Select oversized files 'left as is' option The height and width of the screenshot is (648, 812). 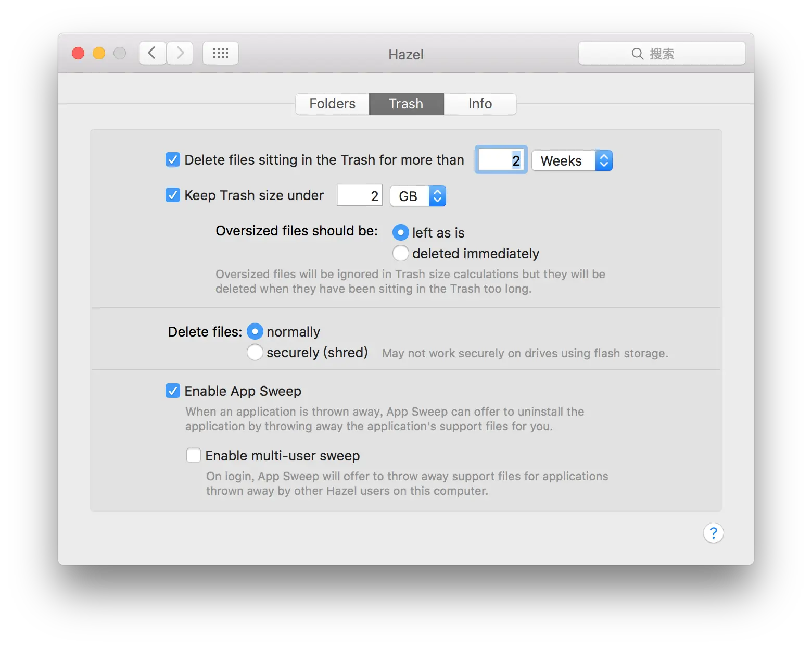pyautogui.click(x=400, y=232)
